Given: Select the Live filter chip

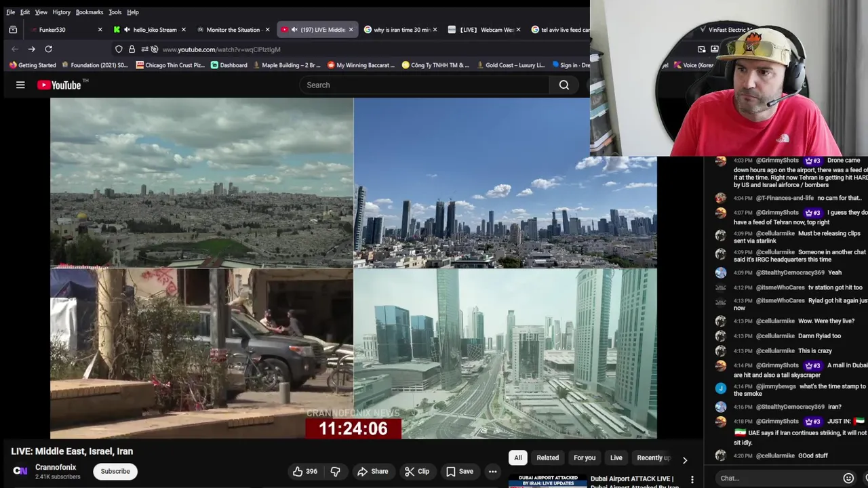Looking at the screenshot, I should pyautogui.click(x=616, y=457).
